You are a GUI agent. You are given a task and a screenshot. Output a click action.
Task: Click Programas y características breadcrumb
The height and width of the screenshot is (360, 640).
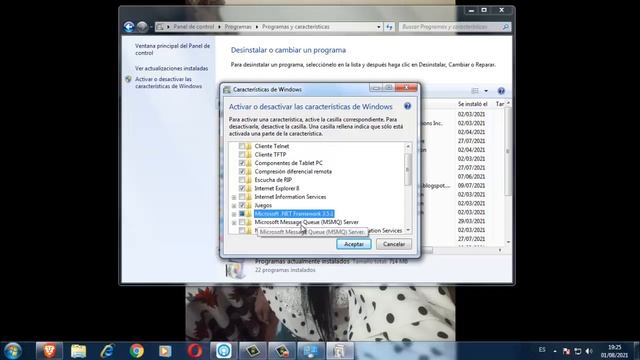pos(296,27)
